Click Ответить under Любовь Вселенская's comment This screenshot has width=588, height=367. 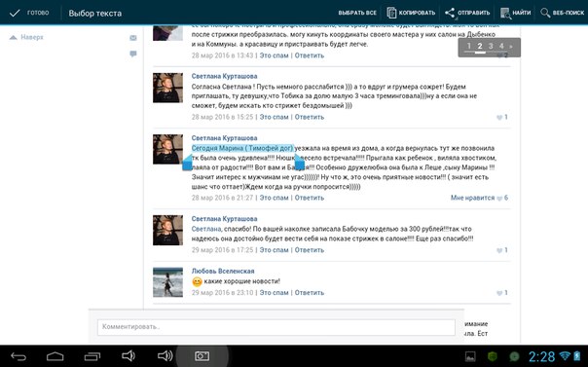[x=310, y=292]
